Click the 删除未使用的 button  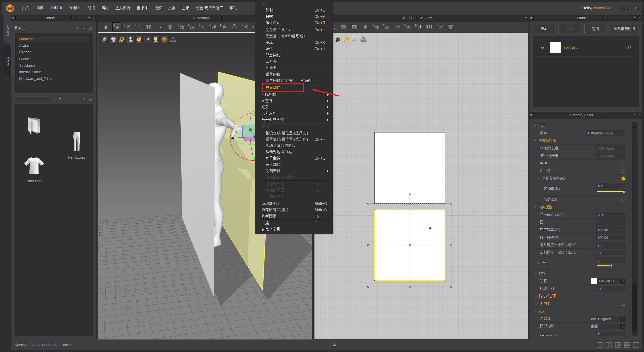tap(624, 29)
